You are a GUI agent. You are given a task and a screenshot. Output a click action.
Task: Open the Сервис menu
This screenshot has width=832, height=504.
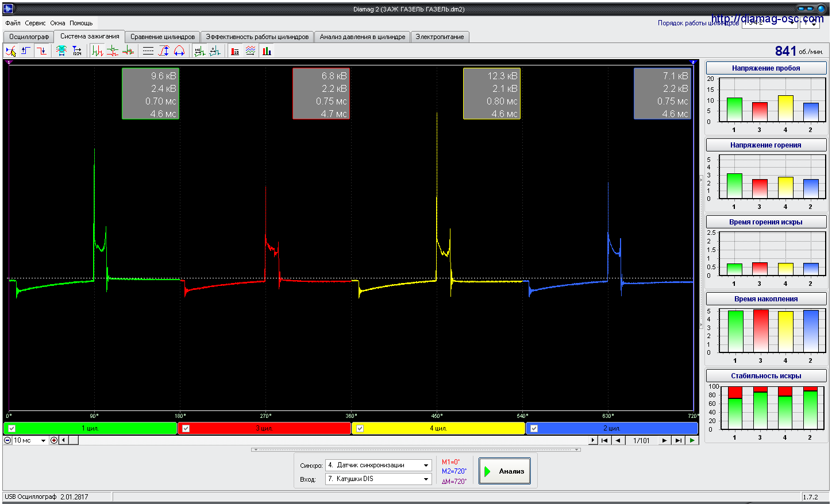[35, 23]
